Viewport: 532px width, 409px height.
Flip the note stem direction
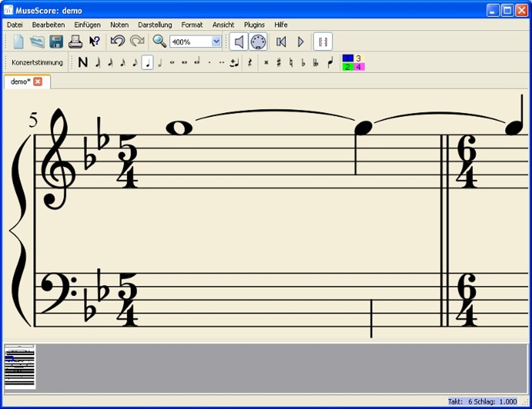[330, 63]
